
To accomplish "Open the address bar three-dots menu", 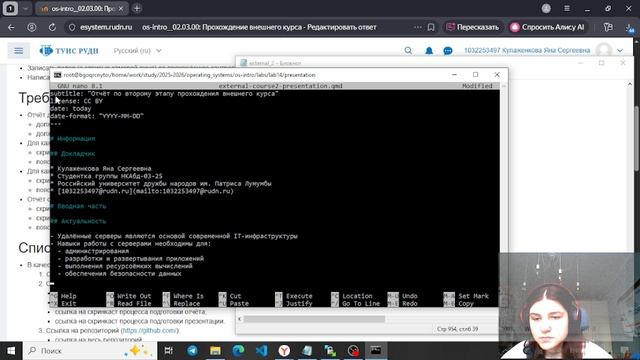I will pos(418,27).
